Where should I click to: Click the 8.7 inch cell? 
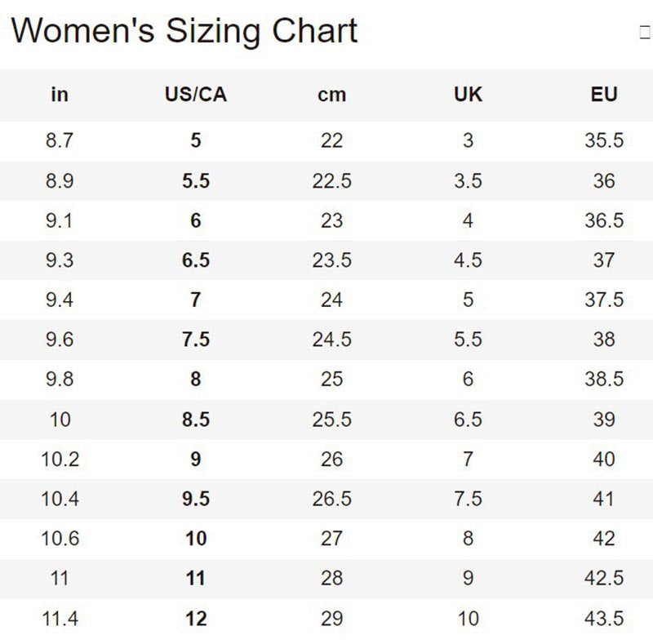click(x=60, y=140)
